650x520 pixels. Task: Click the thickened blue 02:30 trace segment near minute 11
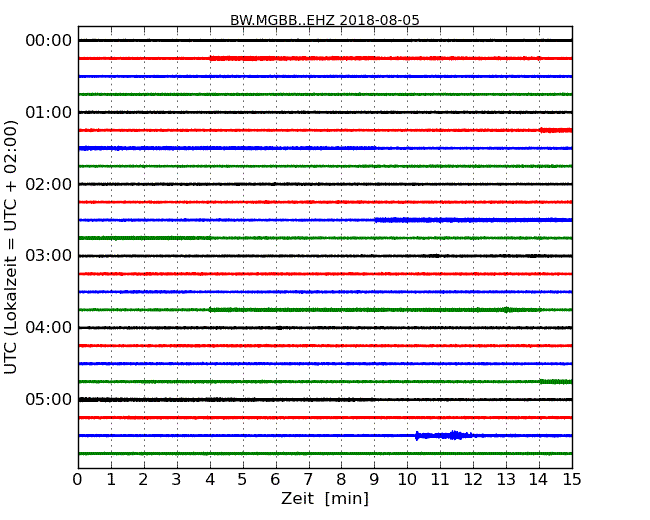coord(473,220)
